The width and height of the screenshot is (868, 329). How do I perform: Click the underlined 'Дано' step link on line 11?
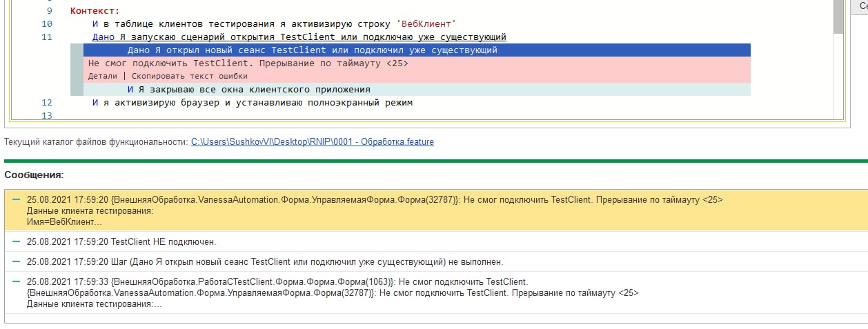click(x=105, y=37)
